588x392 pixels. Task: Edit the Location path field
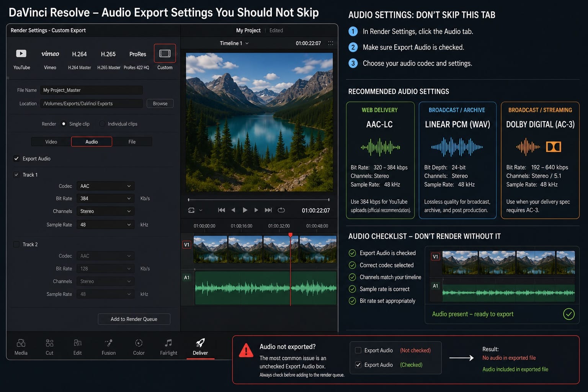coord(91,103)
